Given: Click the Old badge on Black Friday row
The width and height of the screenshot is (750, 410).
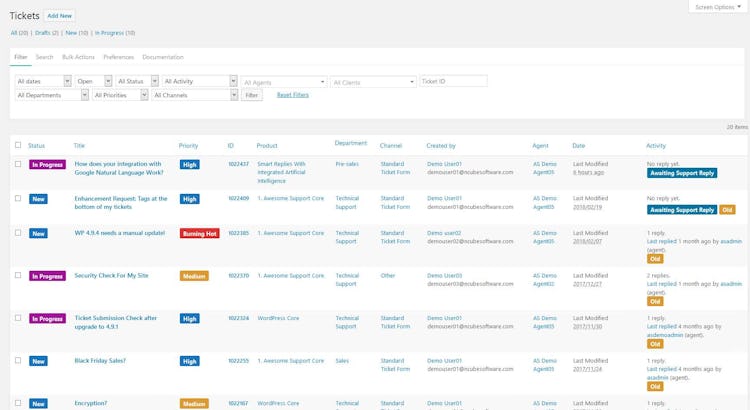Looking at the screenshot, I should click(655, 387).
